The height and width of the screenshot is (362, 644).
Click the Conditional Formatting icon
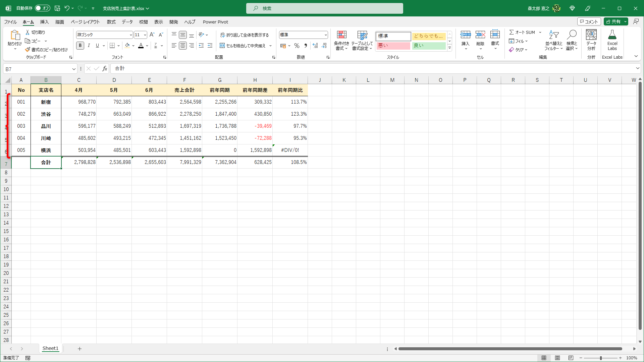341,35
